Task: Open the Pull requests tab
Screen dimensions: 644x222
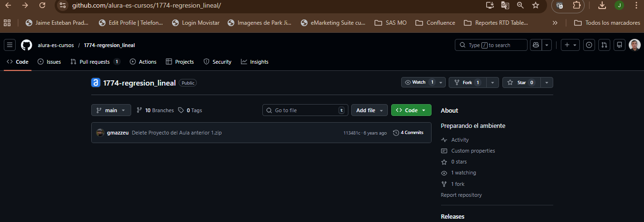Action: click(x=95, y=62)
